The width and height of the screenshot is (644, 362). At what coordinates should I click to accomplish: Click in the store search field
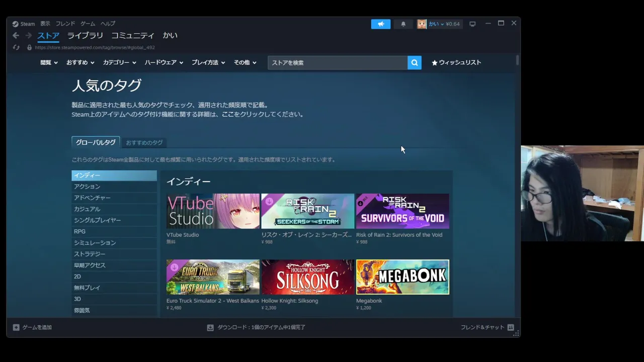[x=338, y=62]
